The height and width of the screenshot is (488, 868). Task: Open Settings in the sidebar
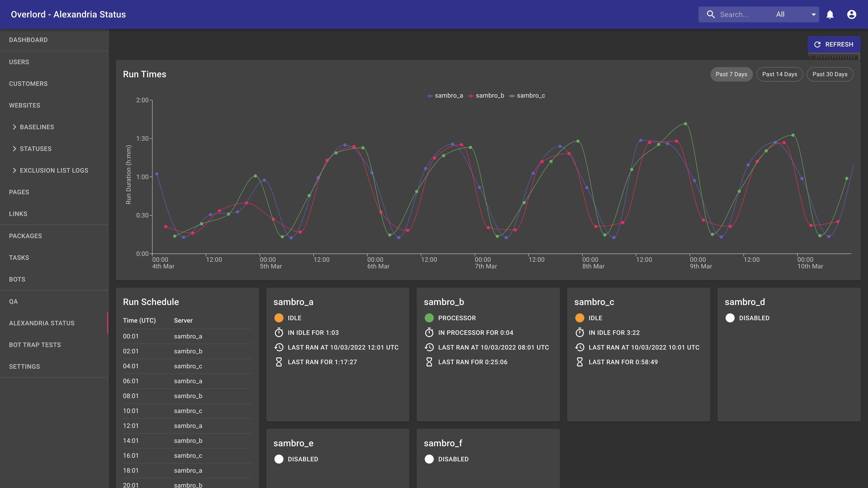tap(54, 366)
